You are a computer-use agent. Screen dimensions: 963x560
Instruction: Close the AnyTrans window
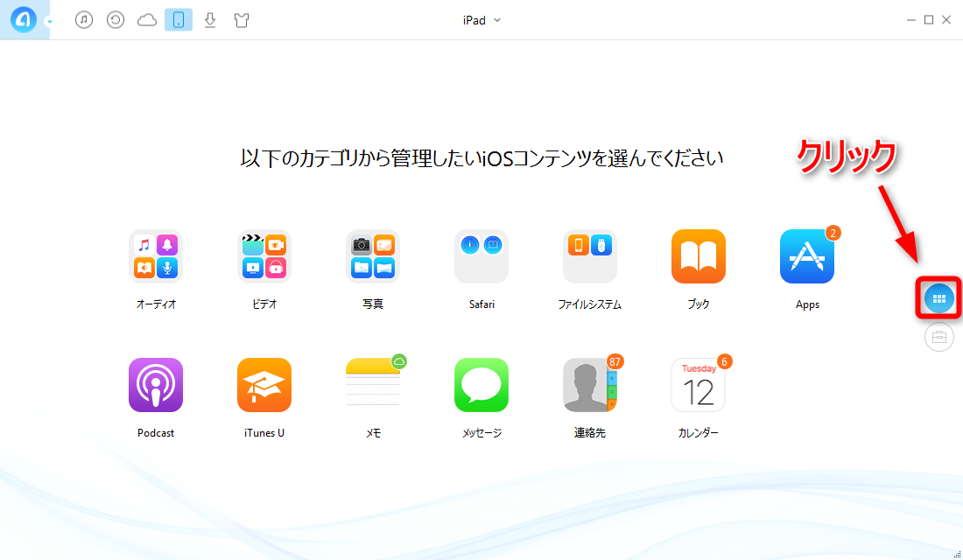tap(946, 20)
